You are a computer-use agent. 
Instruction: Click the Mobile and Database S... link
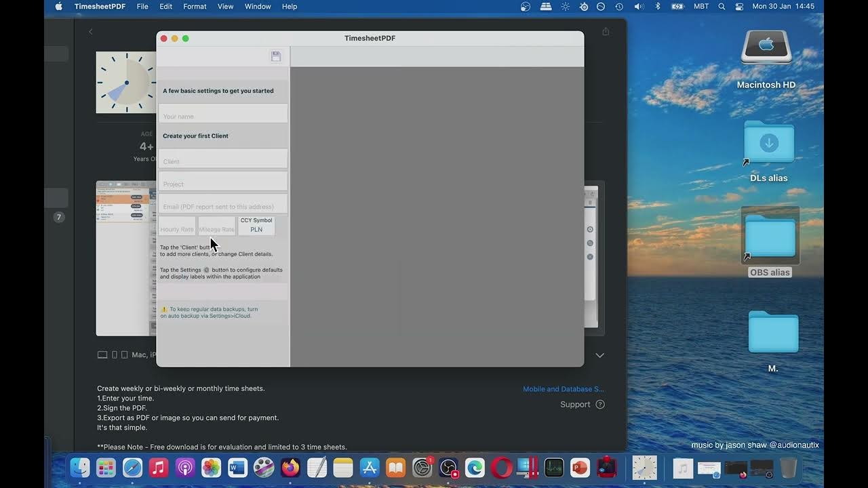tap(564, 389)
